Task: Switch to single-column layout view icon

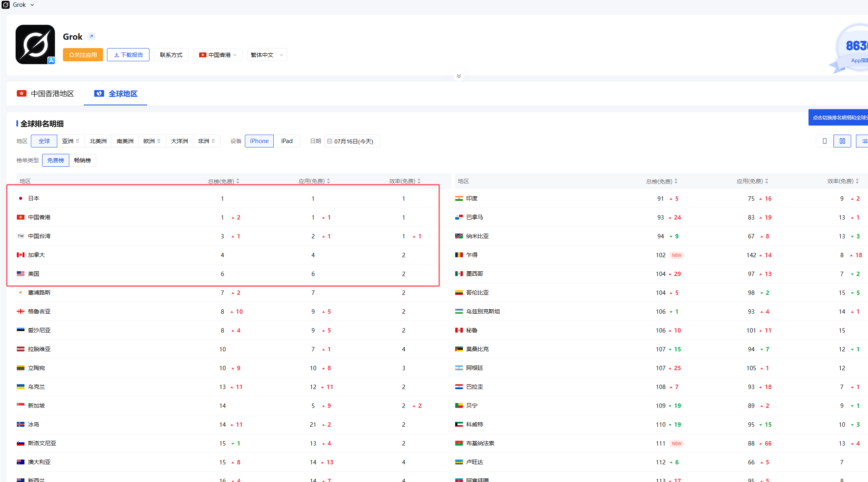Action: point(824,141)
